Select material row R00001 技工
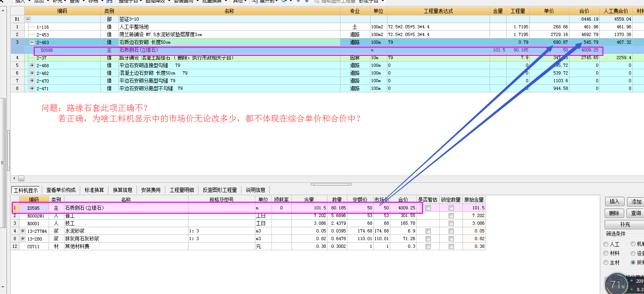644x294 pixels. (248, 223)
